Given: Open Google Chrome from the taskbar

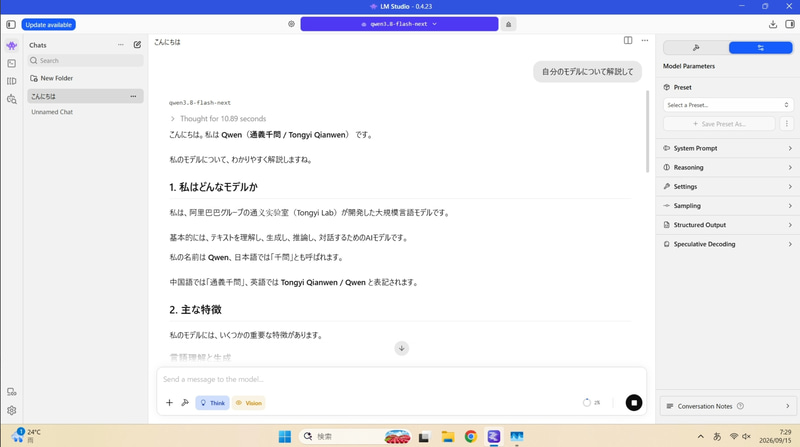Looking at the screenshot, I should 470,436.
